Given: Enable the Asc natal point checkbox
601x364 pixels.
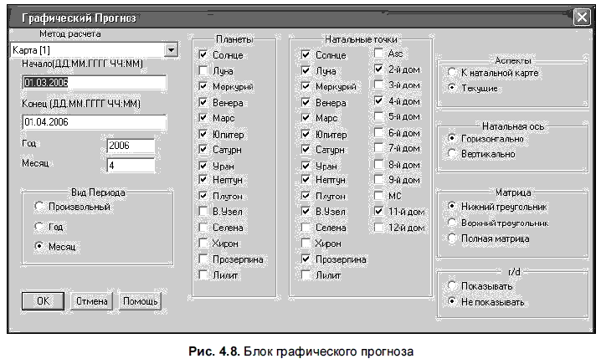Looking at the screenshot, I should (378, 53).
